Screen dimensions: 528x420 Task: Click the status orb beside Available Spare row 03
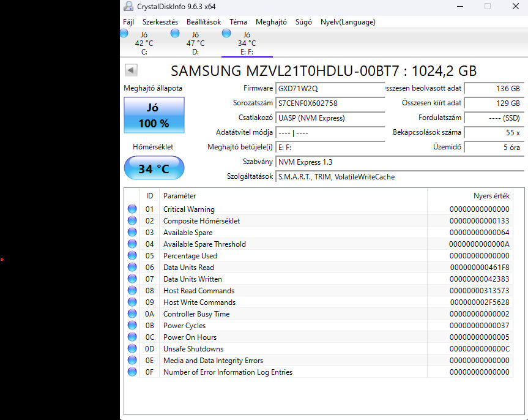(132, 232)
